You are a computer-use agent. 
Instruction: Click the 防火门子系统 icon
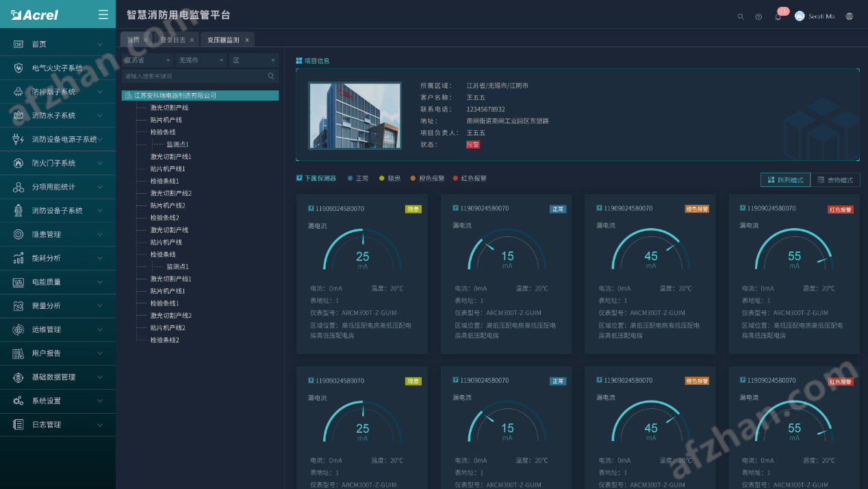click(18, 163)
